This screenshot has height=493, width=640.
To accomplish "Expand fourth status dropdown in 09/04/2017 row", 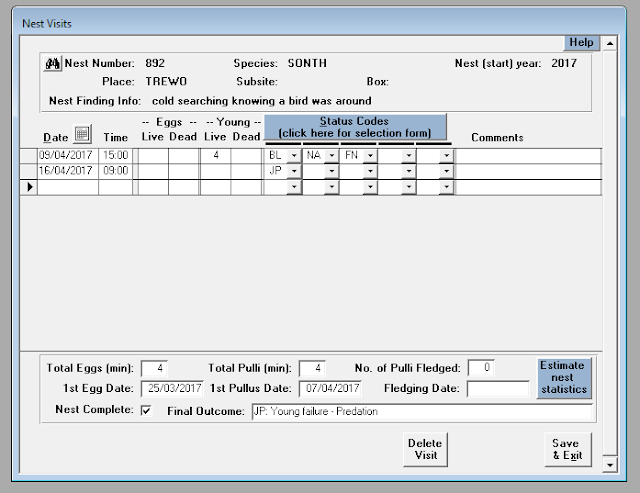I will click(x=409, y=155).
